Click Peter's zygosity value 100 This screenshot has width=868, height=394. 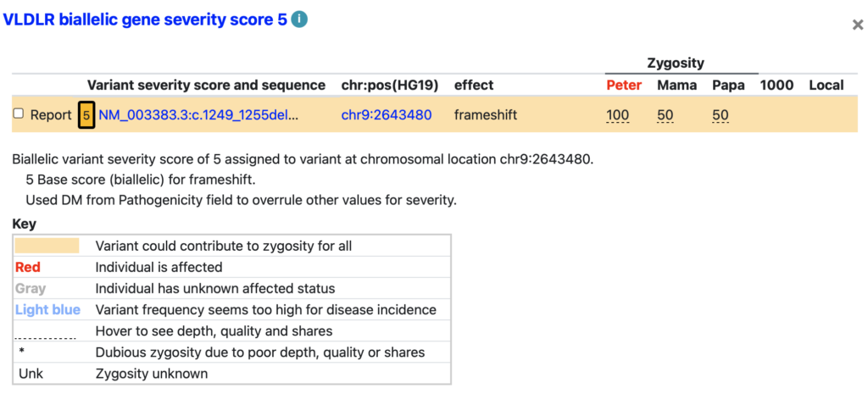coord(617,115)
